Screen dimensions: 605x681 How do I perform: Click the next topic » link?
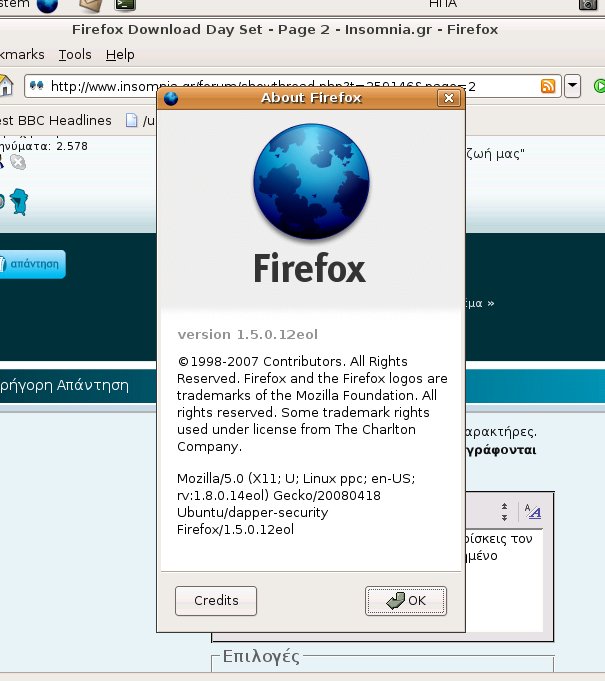point(480,303)
